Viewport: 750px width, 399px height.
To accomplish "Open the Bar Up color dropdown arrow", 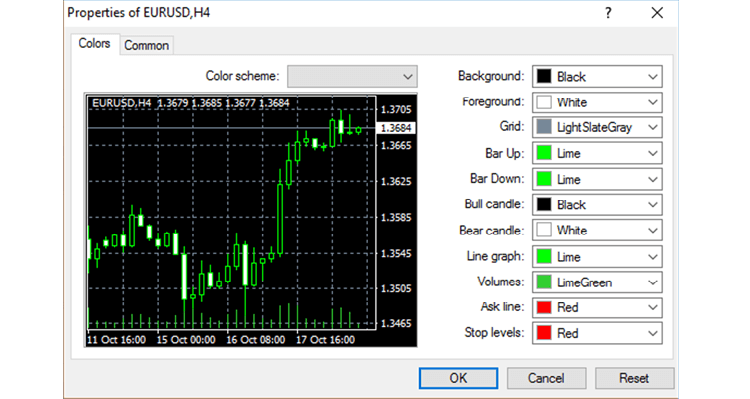I will [x=652, y=154].
